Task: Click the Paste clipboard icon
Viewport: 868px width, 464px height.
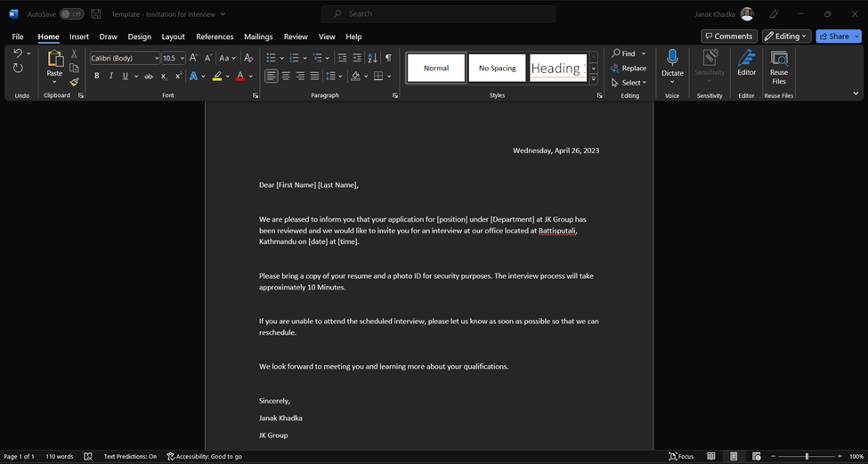Action: [55, 59]
